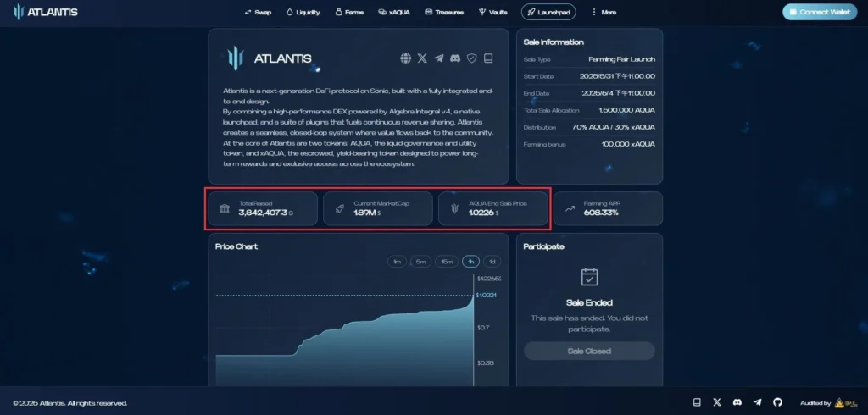Click the Atlantis logo in the top bar

click(x=46, y=12)
